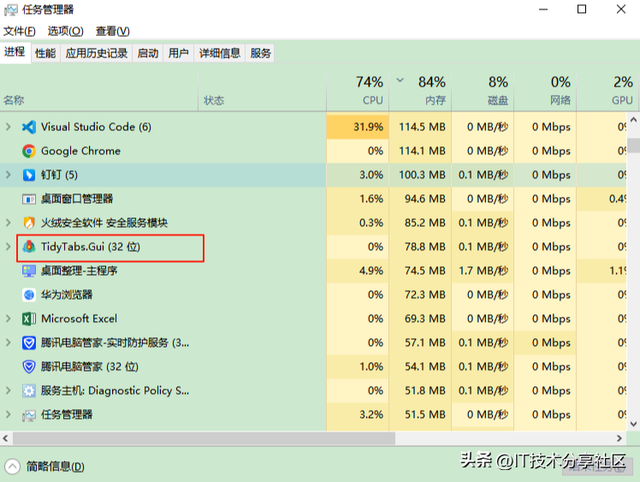Screen dimensions: 640x482
Task: Open the 查看(V) menu
Action: tap(113, 31)
